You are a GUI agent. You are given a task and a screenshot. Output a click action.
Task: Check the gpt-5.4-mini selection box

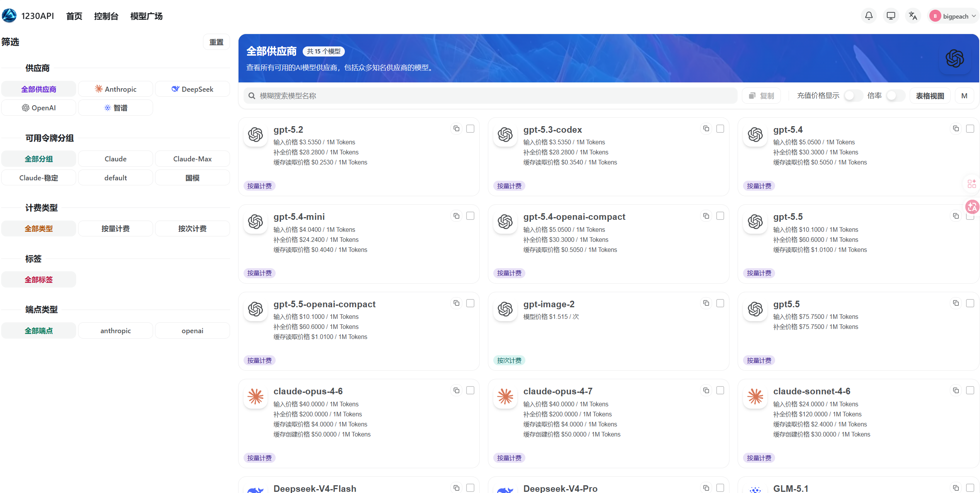[x=470, y=216]
